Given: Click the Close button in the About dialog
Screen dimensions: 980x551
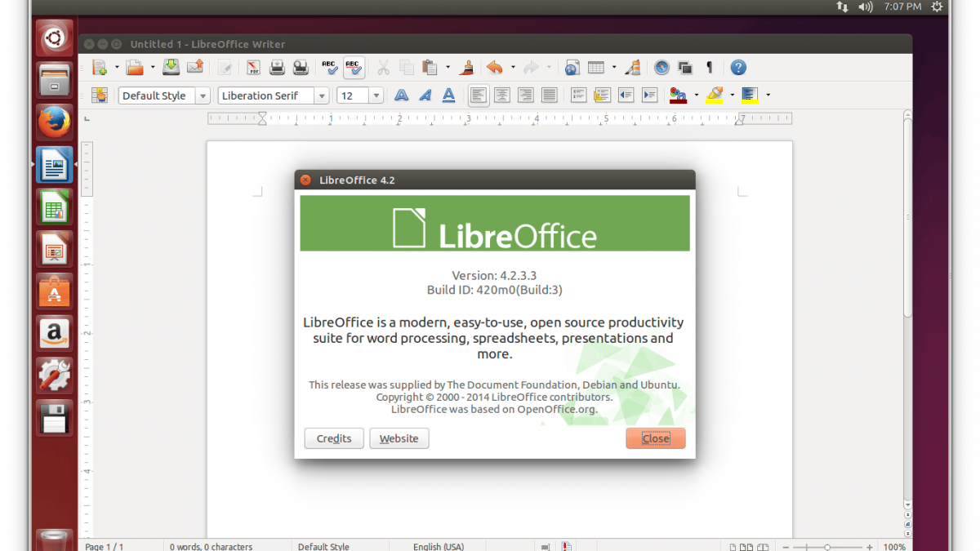Looking at the screenshot, I should 656,438.
